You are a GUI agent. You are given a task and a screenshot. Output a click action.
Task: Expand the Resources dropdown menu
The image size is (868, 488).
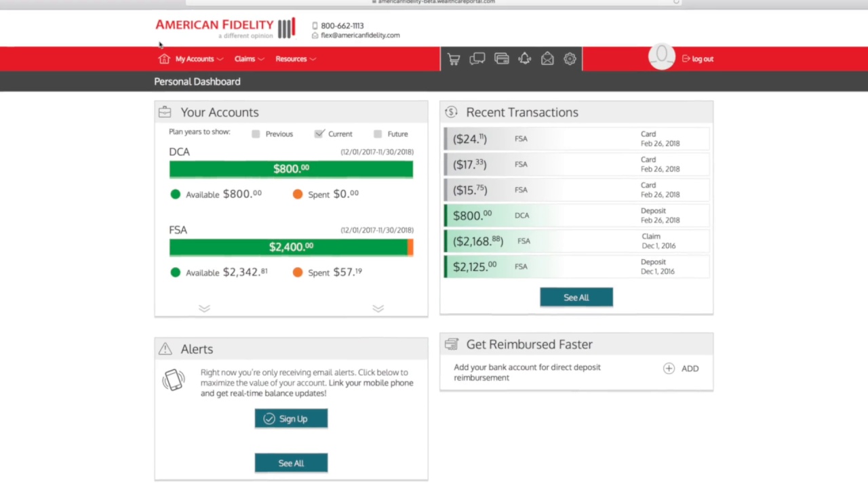tap(296, 59)
